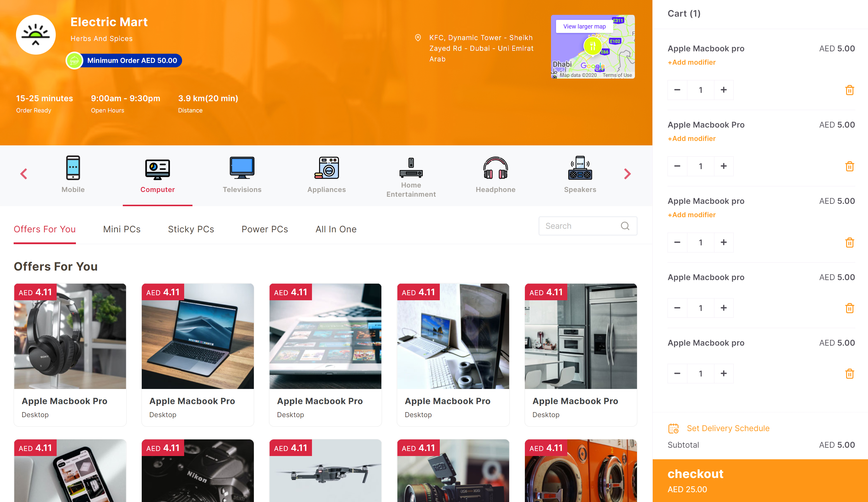Screen dimensions: 868x502
Task: Open Terms of Use link on map
Action: coord(617,75)
